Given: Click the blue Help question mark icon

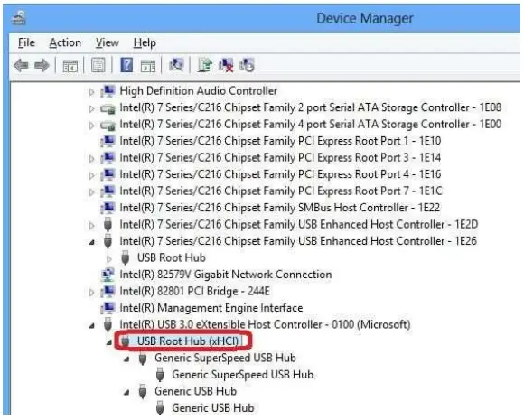Looking at the screenshot, I should coord(126,65).
